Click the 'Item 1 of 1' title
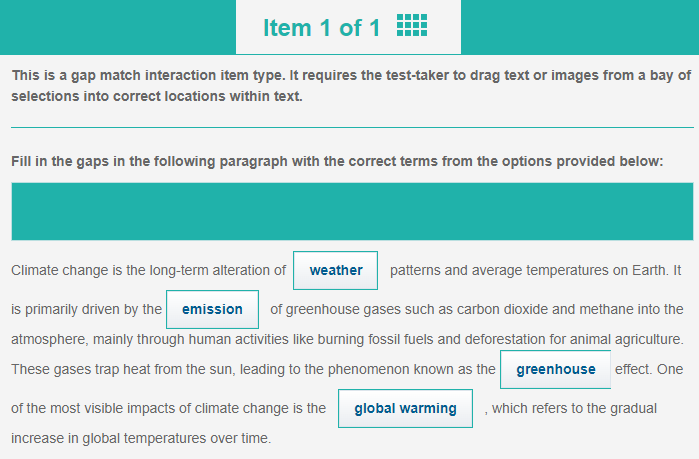The image size is (699, 459). (x=321, y=28)
